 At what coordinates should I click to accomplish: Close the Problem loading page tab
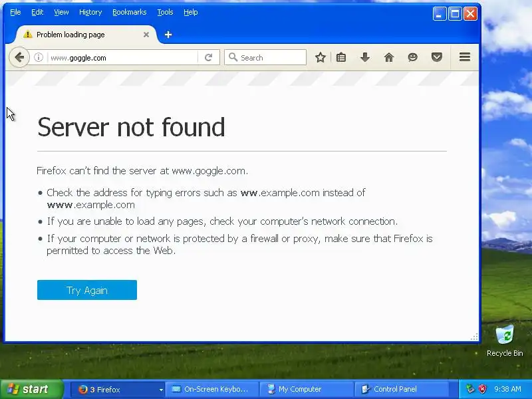(146, 35)
